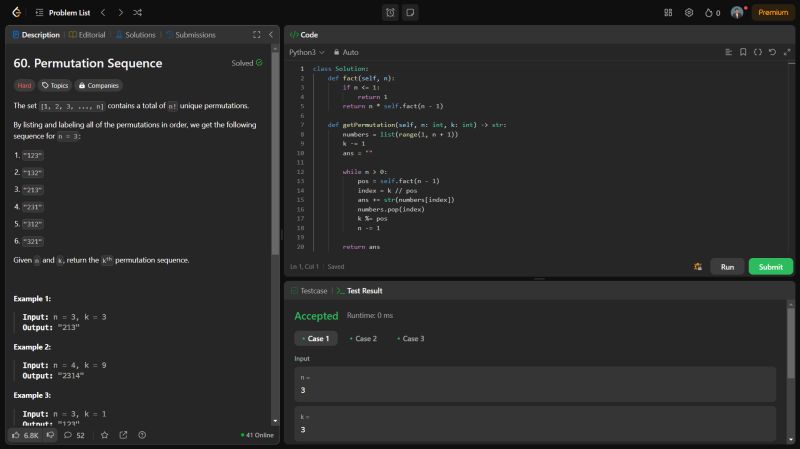
Task: Click the description panel scrollbar
Action: [275, 153]
